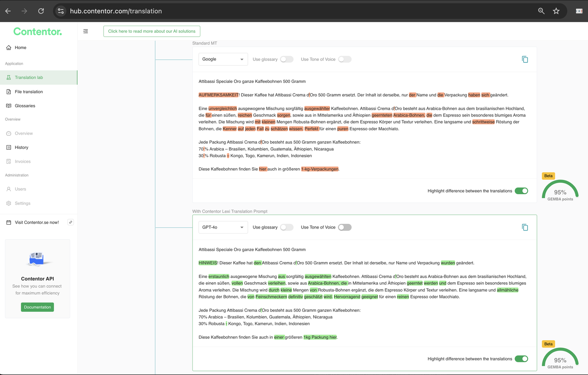Click the external link icon next to Visit Contentor.se
Viewport: 588px width, 375px height.
(x=71, y=222)
